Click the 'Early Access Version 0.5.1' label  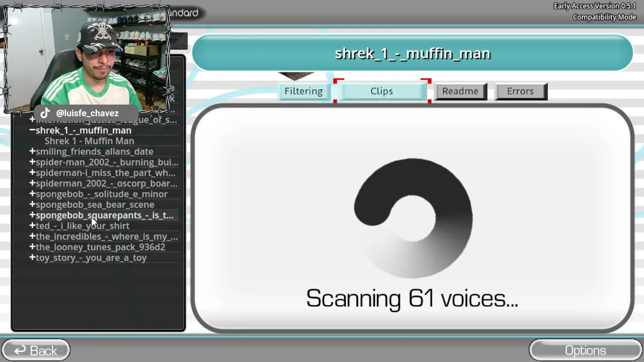(x=595, y=6)
